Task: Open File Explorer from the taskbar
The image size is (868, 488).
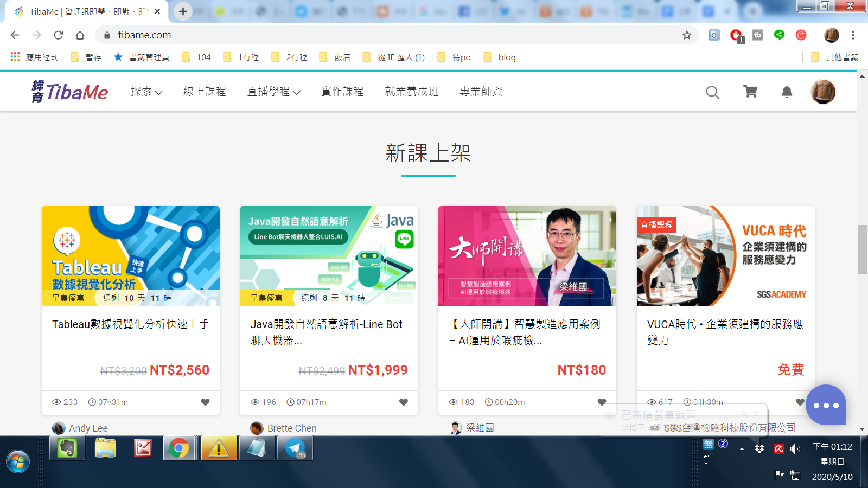Action: coord(105,448)
